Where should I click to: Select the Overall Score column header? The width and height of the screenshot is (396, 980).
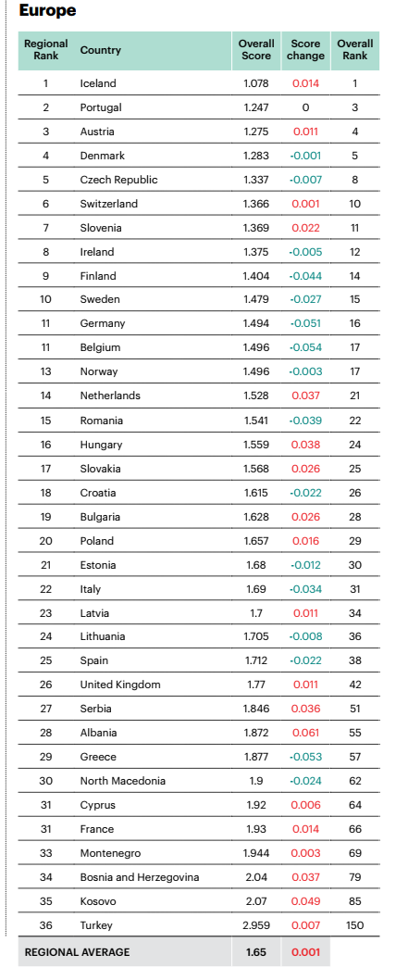click(256, 50)
